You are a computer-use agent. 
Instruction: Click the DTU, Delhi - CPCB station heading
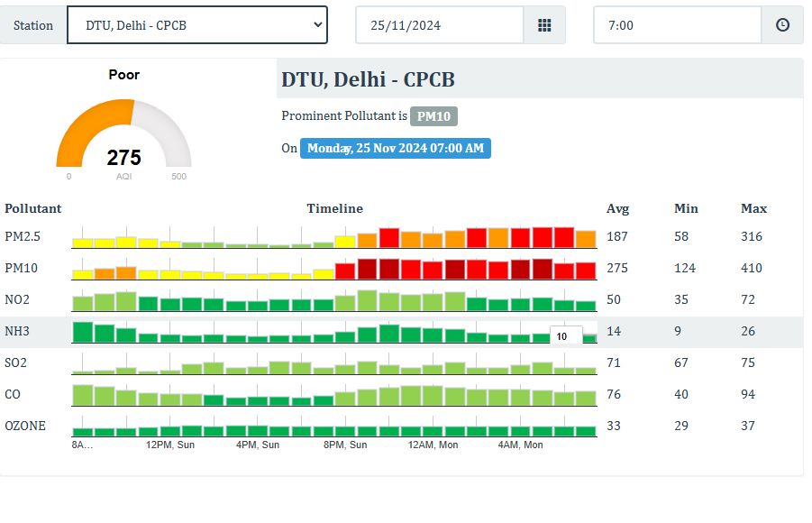pos(369,80)
